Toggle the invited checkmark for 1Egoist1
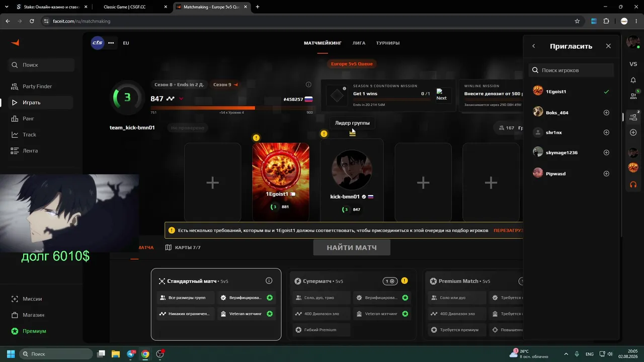The image size is (644, 362). pos(606,92)
